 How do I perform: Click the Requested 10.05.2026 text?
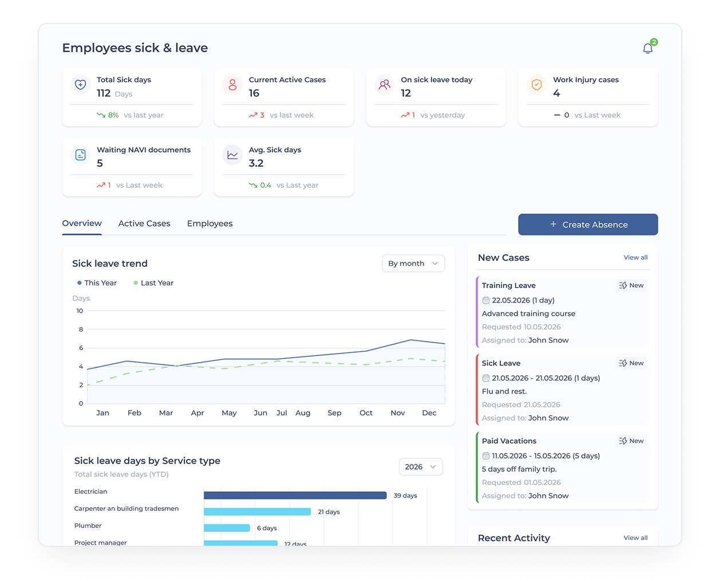click(522, 327)
